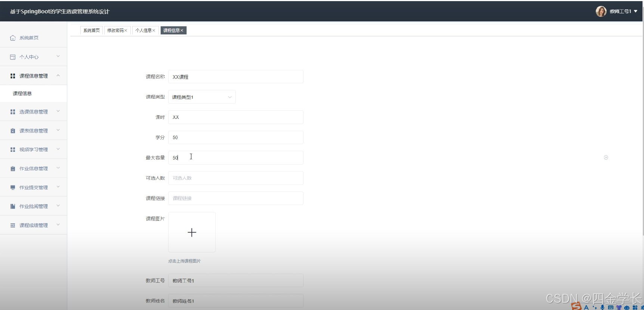Image resolution: width=644 pixels, height=310 pixels.
Task: Click the 教师工号 disabled field
Action: (x=236, y=280)
